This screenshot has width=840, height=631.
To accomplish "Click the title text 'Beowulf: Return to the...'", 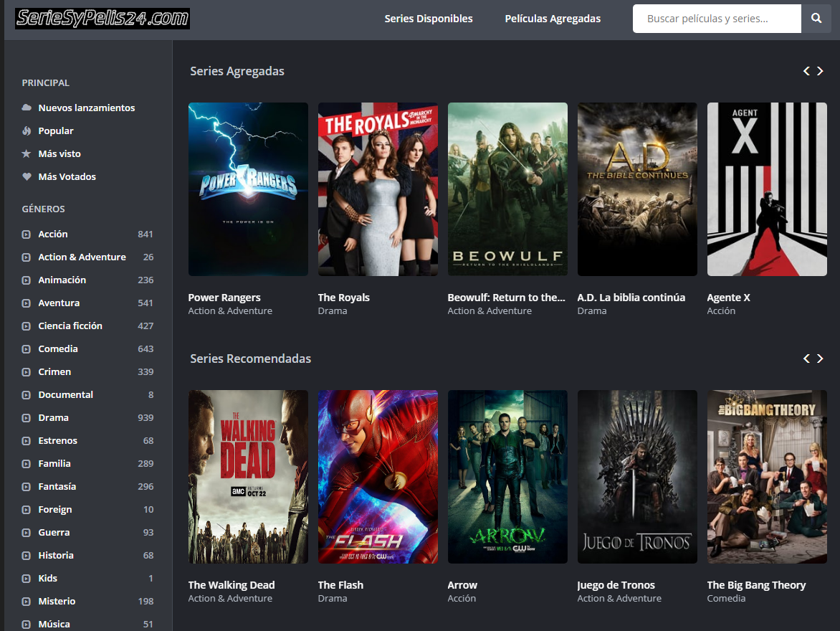I will (x=506, y=298).
